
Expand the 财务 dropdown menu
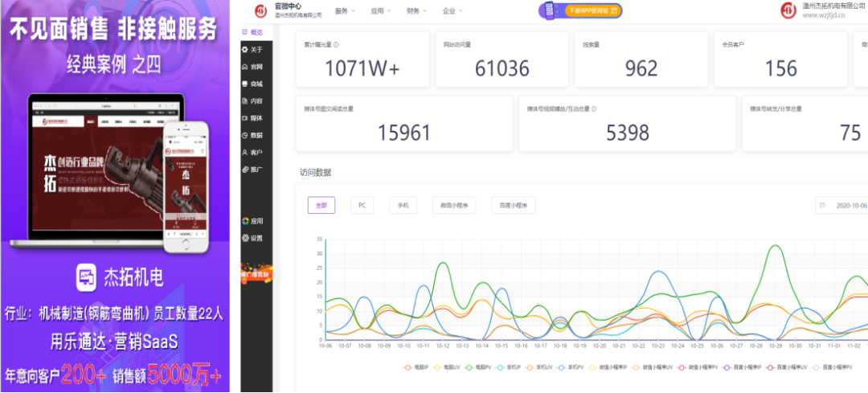tap(417, 10)
